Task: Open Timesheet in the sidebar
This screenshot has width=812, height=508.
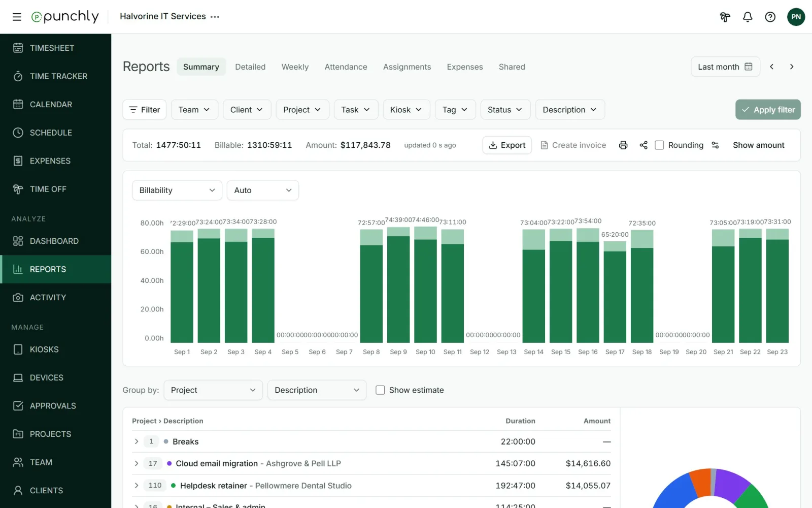Action: pos(56,48)
